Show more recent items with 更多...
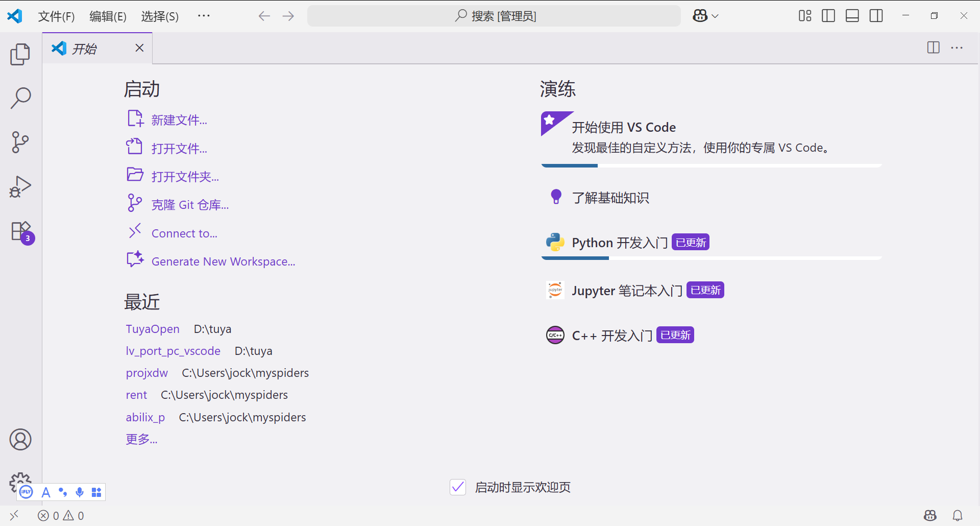Viewport: 980px width, 526px height. click(141, 439)
